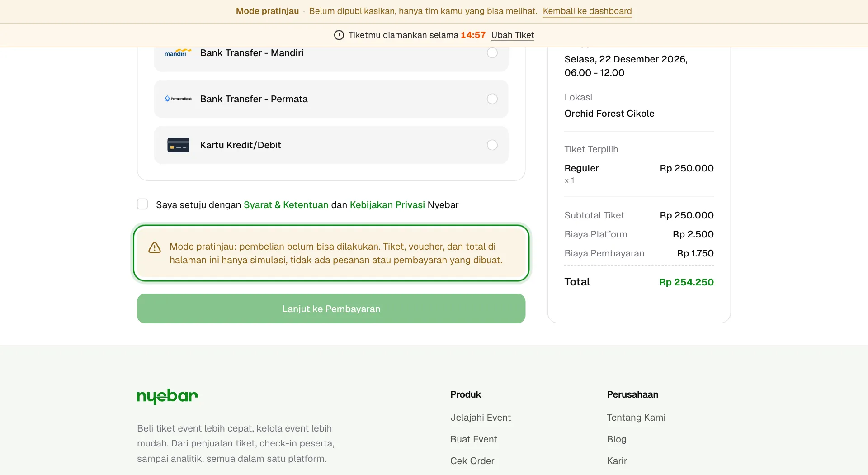Screen dimensions: 868x475
Task: Click the Nyebar footer logo
Action: pyautogui.click(x=167, y=396)
